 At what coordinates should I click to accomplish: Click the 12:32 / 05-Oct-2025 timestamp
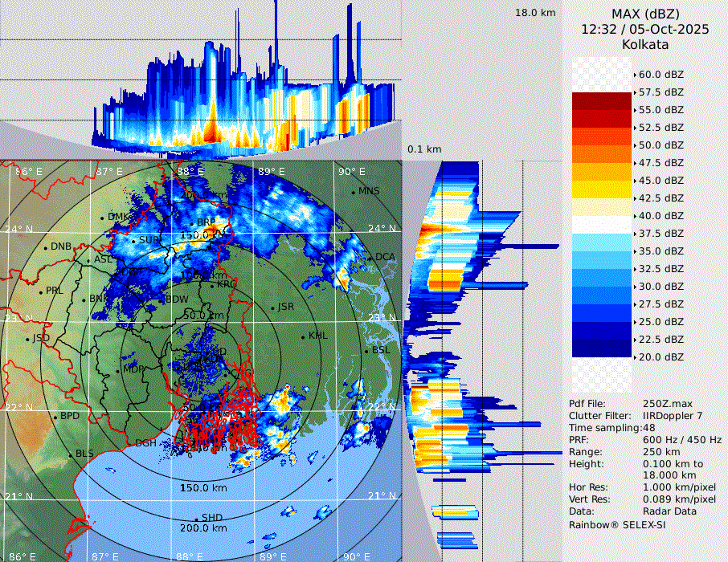[x=645, y=29]
